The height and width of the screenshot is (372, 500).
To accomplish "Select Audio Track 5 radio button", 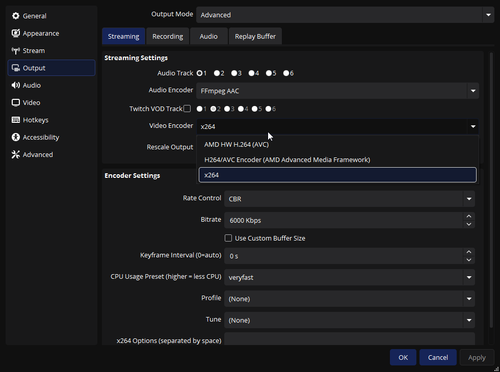I will 269,73.
